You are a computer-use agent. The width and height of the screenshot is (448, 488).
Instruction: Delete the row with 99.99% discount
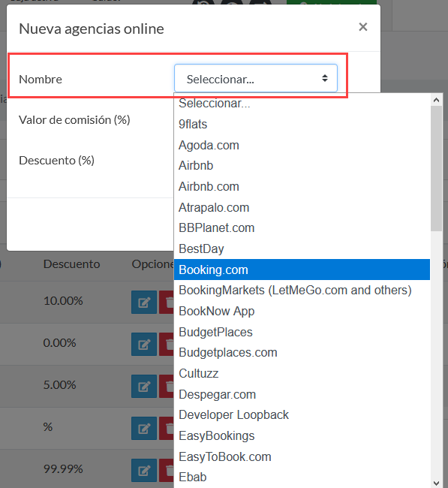tap(167, 470)
